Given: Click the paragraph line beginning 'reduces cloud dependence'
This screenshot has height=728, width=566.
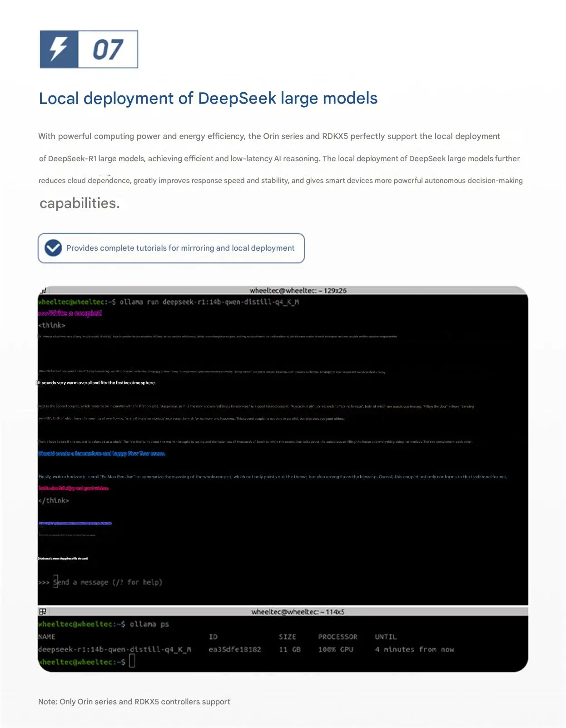Looking at the screenshot, I should point(281,181).
